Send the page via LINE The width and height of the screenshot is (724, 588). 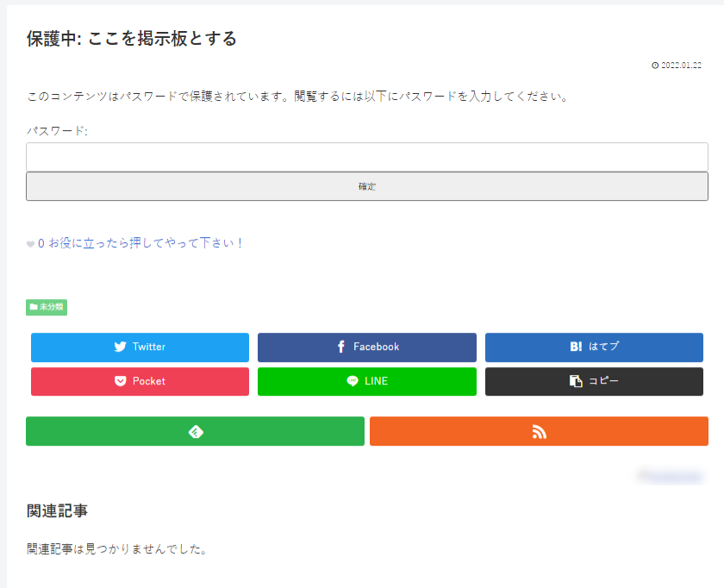(x=366, y=381)
